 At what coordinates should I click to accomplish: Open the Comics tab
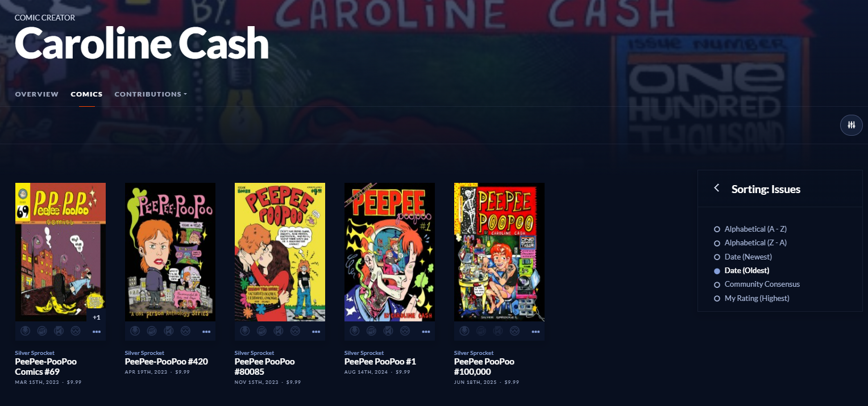click(86, 94)
